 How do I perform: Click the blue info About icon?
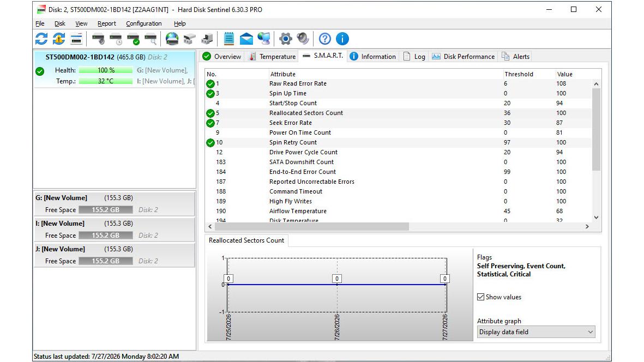pos(342,39)
